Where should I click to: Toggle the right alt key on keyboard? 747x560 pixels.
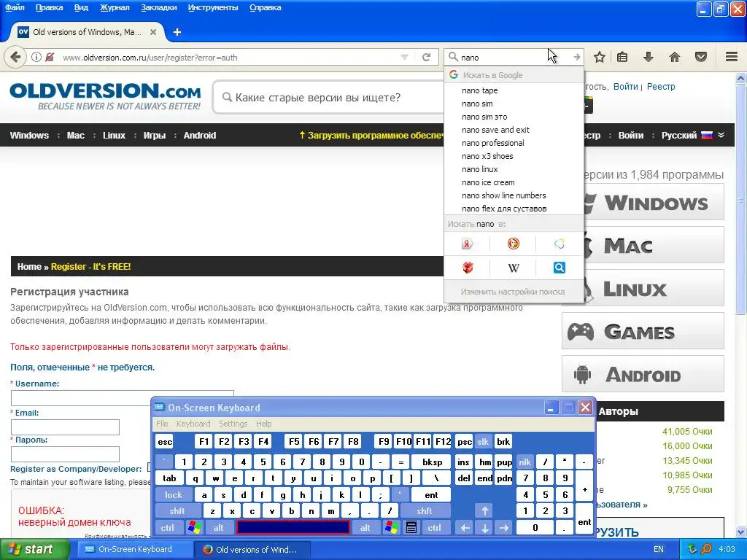point(365,528)
